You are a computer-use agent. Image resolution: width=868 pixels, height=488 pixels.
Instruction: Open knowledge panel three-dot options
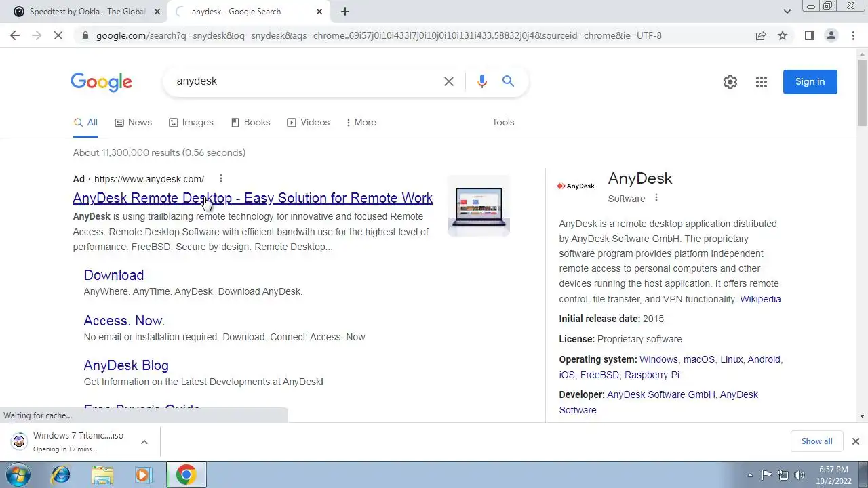(x=656, y=198)
